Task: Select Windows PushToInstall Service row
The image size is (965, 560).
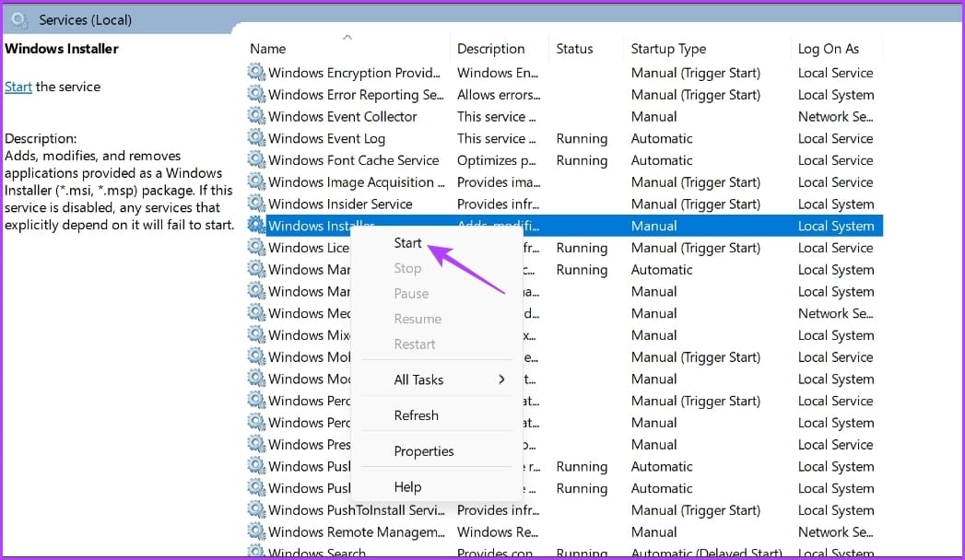Action: (x=564, y=509)
